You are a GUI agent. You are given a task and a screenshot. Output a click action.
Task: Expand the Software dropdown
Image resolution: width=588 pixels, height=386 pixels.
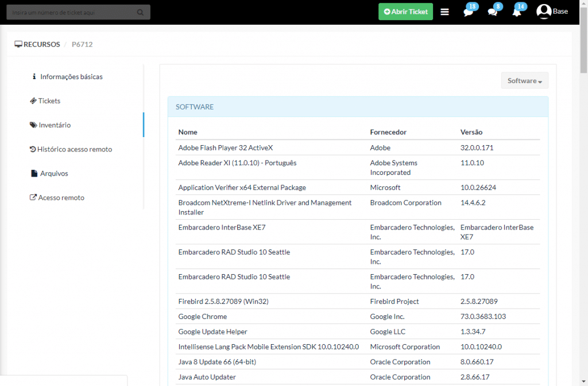pos(525,80)
